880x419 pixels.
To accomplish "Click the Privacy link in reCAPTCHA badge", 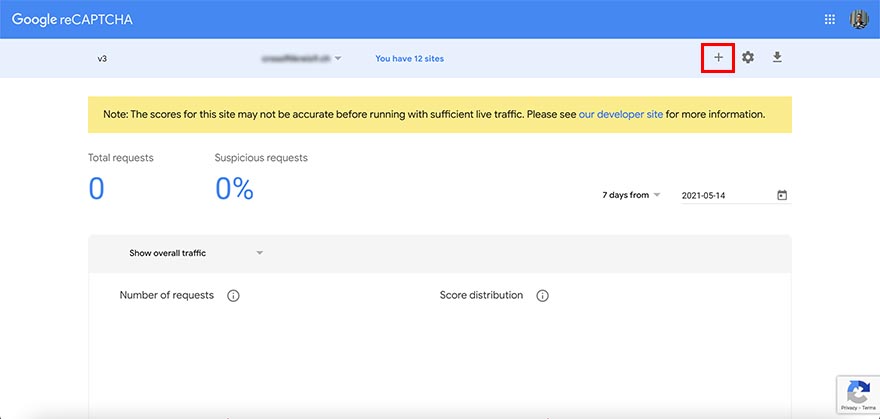I will pos(847,408).
